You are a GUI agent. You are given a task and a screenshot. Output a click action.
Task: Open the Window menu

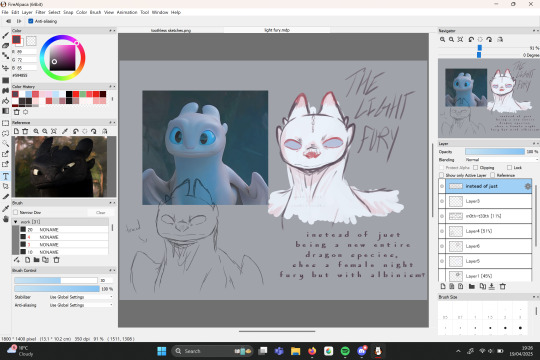tap(160, 12)
